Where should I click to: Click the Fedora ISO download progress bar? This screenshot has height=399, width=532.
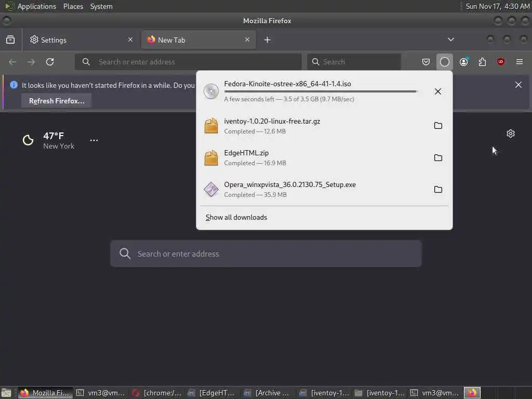pos(321,91)
